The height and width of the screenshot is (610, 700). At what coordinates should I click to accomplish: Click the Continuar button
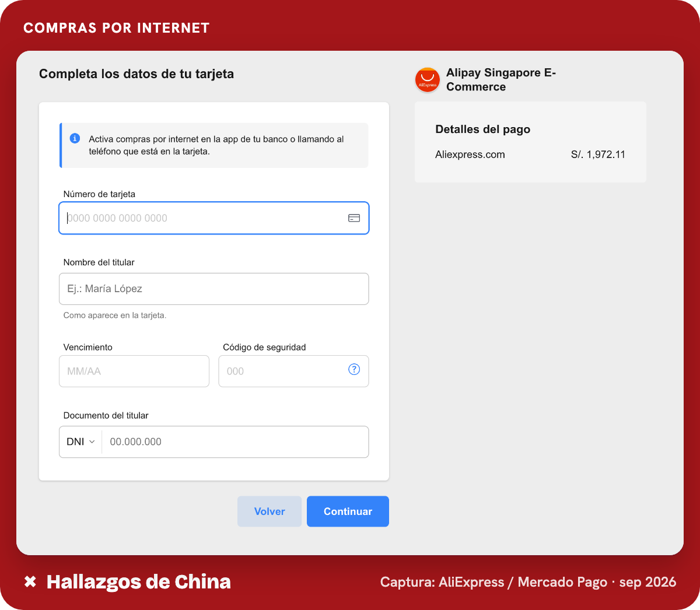348,511
